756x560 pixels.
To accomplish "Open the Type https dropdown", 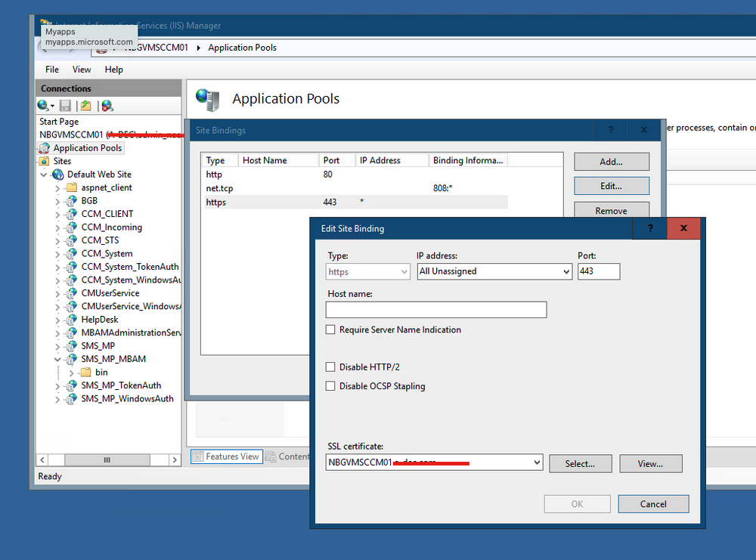I will [404, 272].
